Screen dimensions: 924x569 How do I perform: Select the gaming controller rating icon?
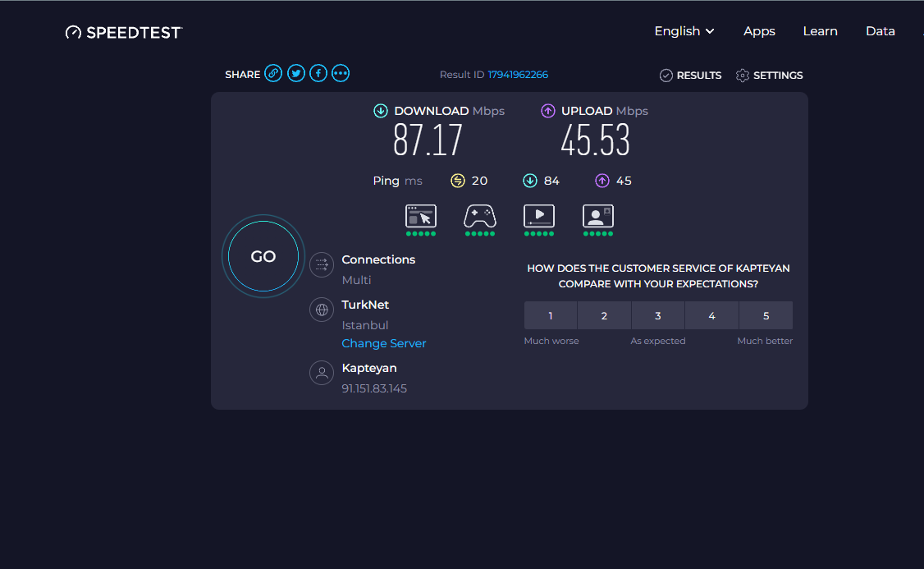480,220
